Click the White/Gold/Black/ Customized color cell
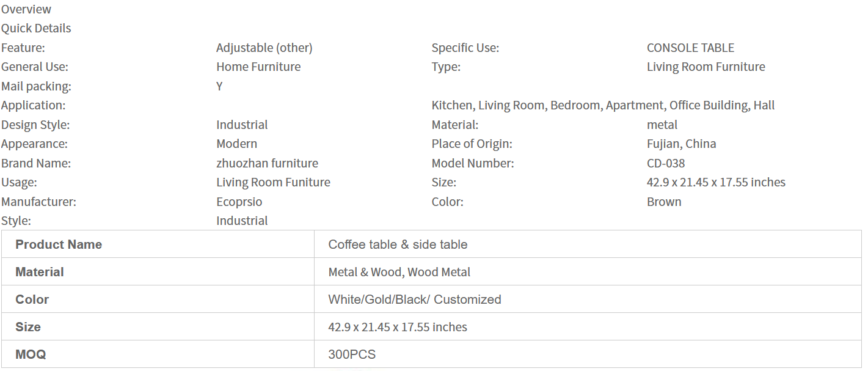This screenshot has height=371, width=868. tap(414, 299)
